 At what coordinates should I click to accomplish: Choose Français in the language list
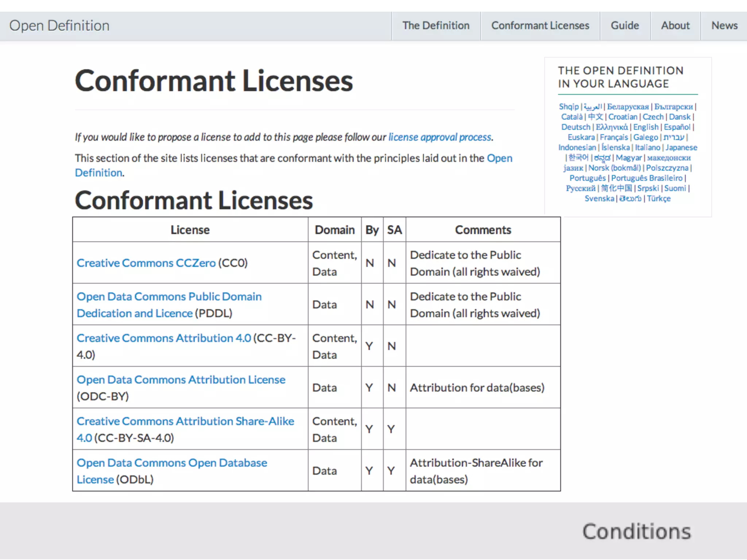point(614,137)
